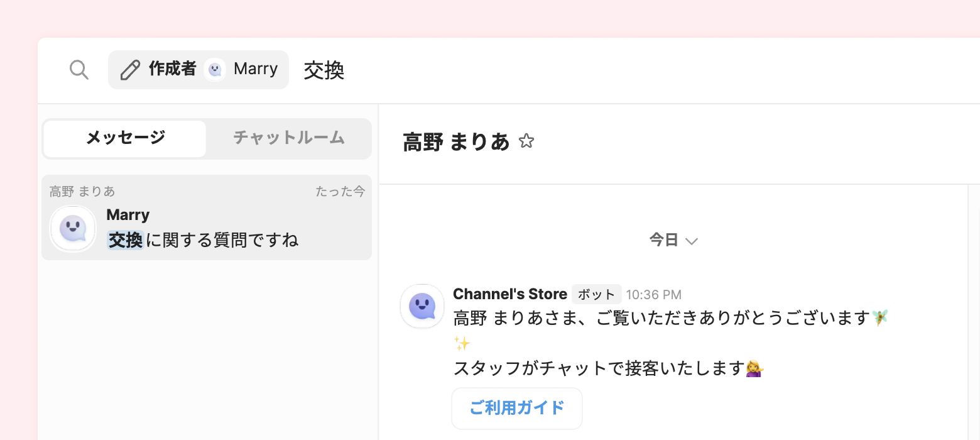Viewport: 980px width, 440px height.
Task: Open the ご利用ガイド button
Action: tap(517, 409)
